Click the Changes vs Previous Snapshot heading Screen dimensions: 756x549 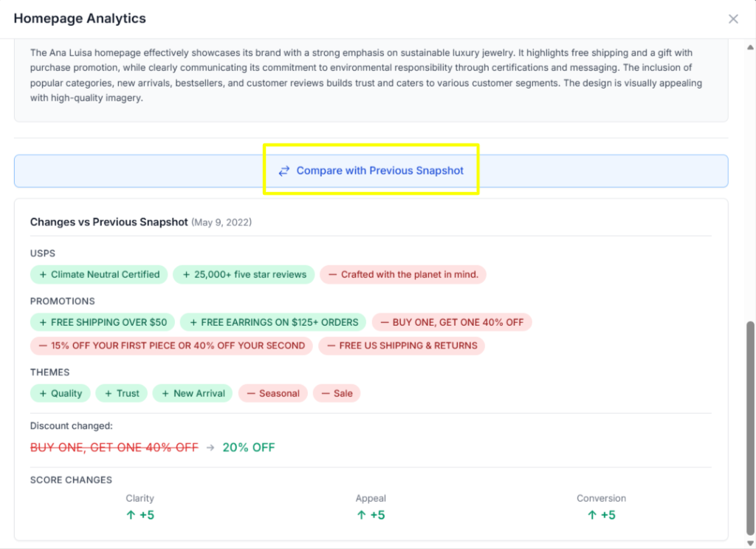point(109,222)
